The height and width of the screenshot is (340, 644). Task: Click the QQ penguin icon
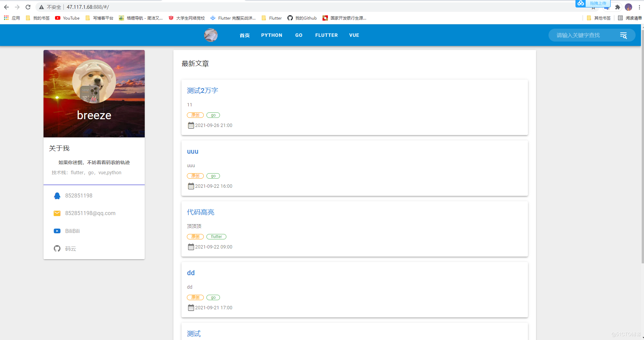[57, 196]
